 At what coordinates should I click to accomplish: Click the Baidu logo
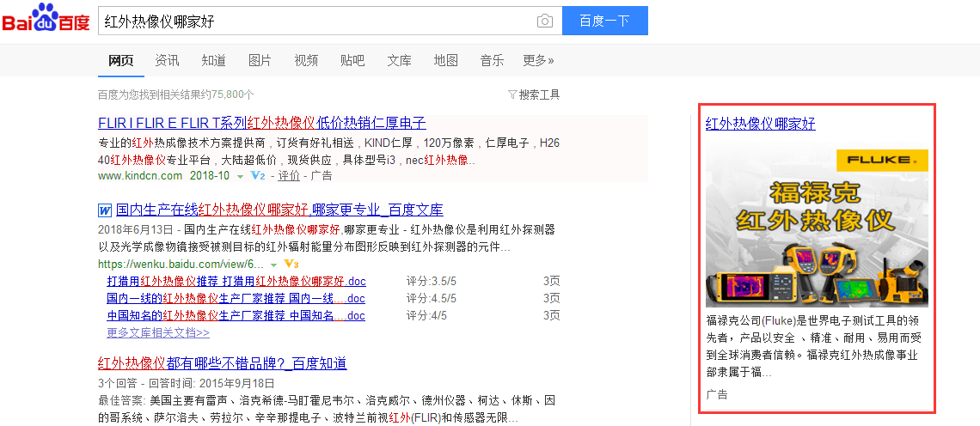[x=46, y=19]
